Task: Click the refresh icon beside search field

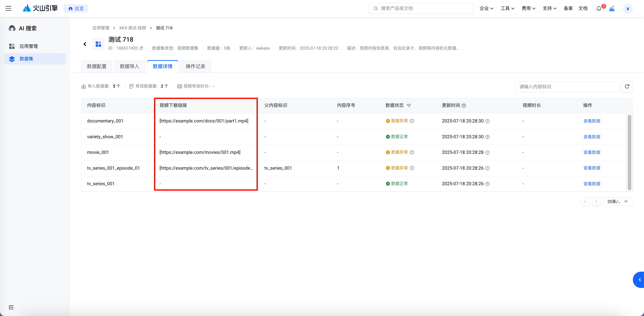Action: pyautogui.click(x=627, y=86)
